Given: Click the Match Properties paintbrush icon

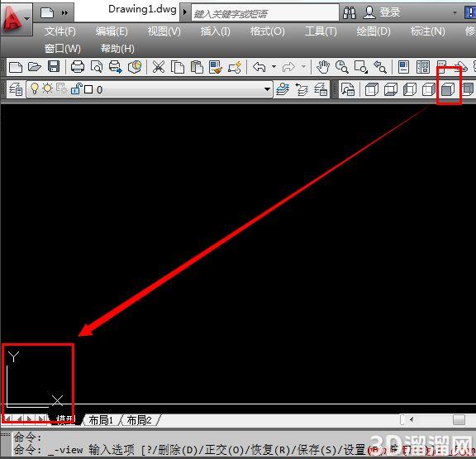Looking at the screenshot, I should (x=216, y=67).
